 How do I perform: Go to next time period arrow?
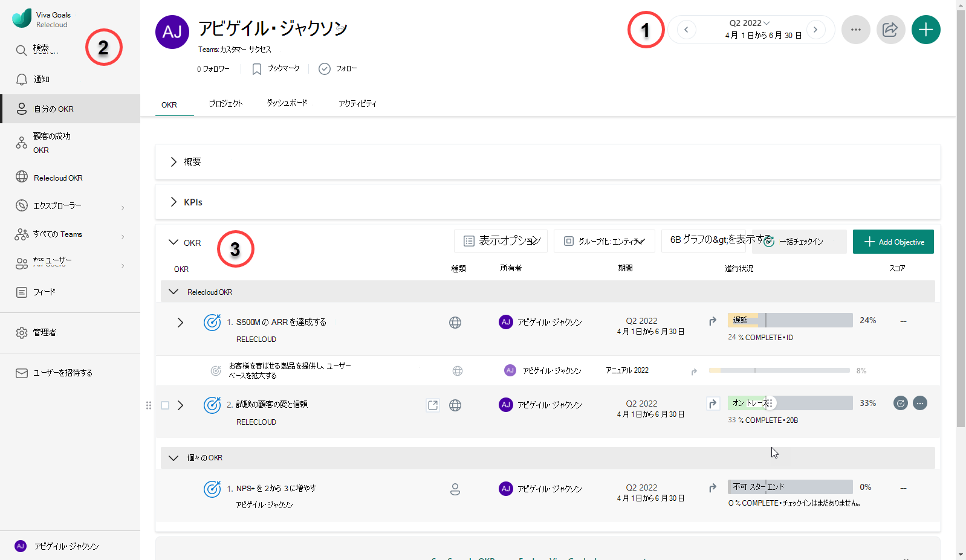click(x=815, y=30)
